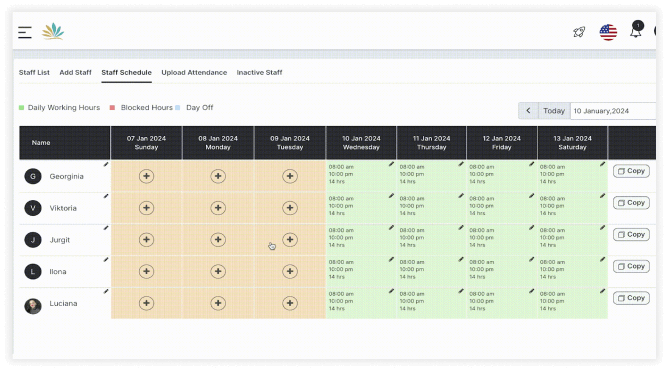This screenshot has height=371, width=668.
Task: Edit Jurgit's 12 Jan Friday shift
Action: pos(531,227)
